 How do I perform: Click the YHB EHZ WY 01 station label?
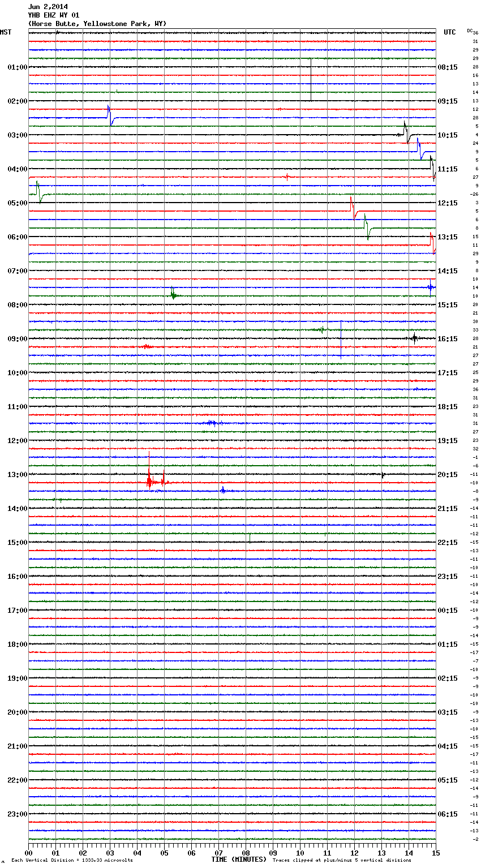tap(53, 15)
